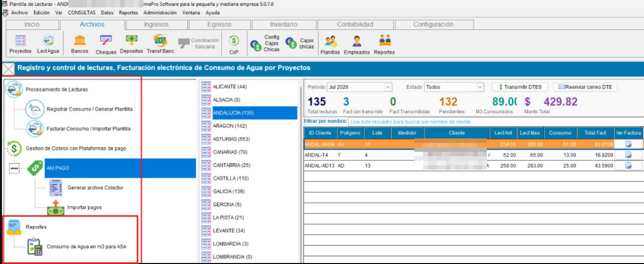Switch to the Ingresos tab
This screenshot has height=264, width=644.
coord(156,24)
